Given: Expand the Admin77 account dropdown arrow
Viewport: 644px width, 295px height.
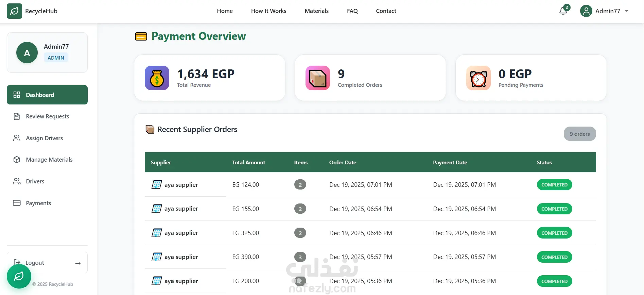Looking at the screenshot, I should point(627,11).
